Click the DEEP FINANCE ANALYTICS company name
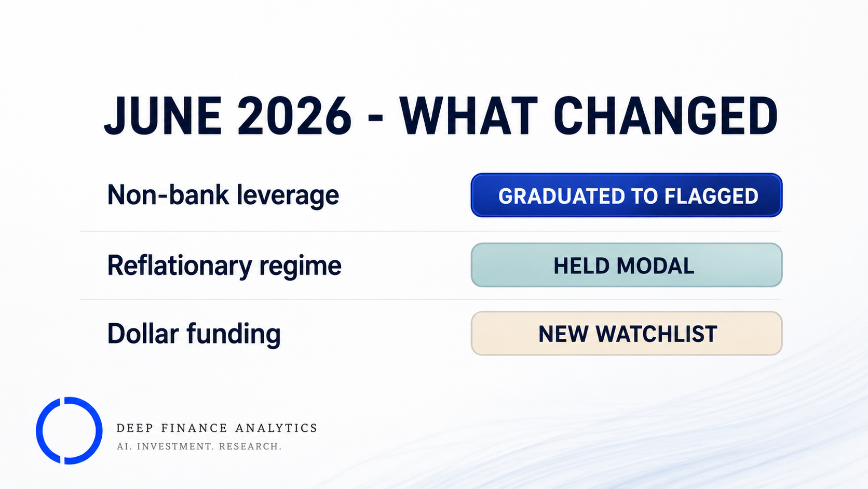The width and height of the screenshot is (868, 489). point(216,428)
